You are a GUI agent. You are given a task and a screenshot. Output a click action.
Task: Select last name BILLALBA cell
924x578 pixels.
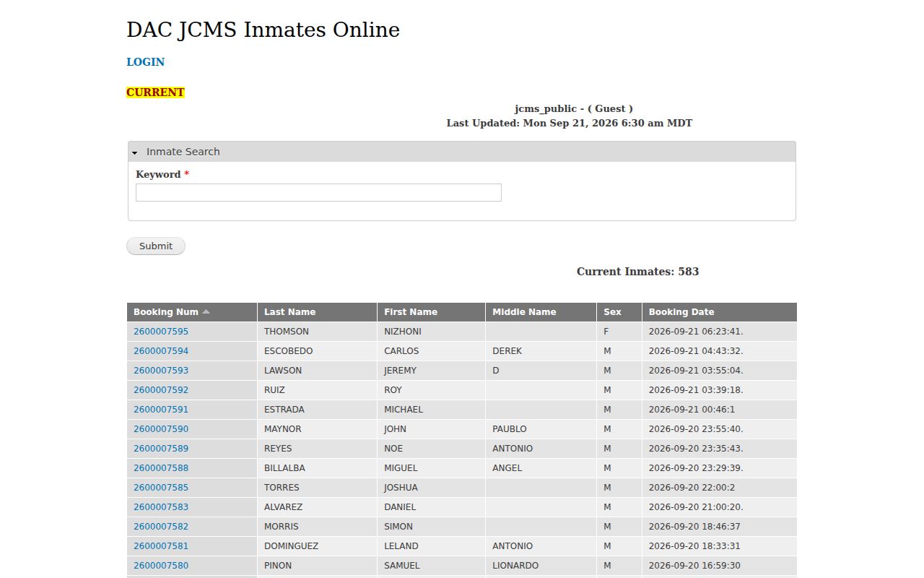(317, 468)
